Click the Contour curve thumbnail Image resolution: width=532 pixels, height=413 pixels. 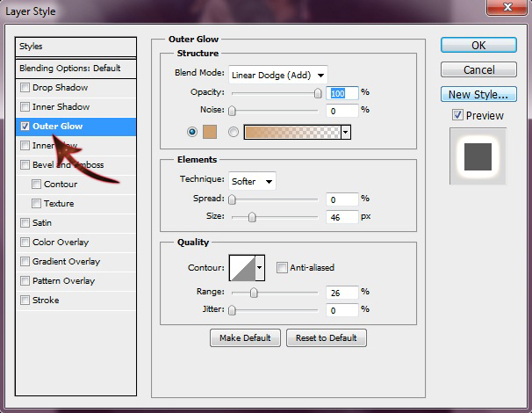point(241,267)
